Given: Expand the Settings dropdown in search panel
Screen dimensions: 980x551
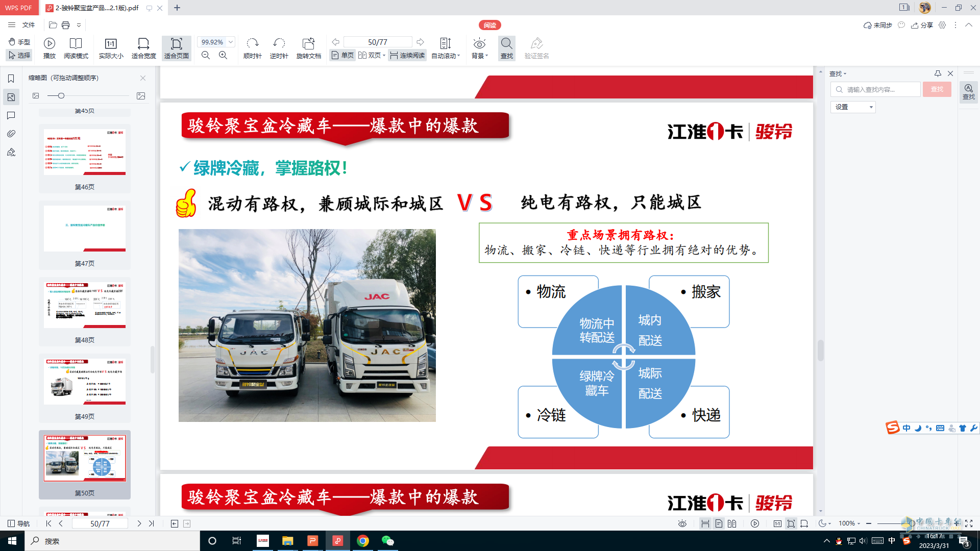Looking at the screenshot, I should pos(853,106).
